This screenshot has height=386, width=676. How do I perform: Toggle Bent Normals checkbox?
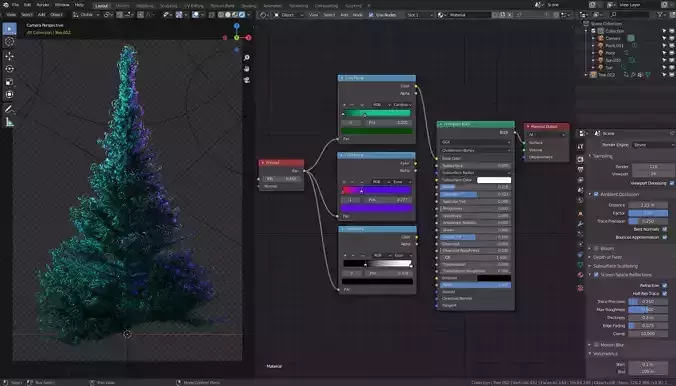[665, 229]
